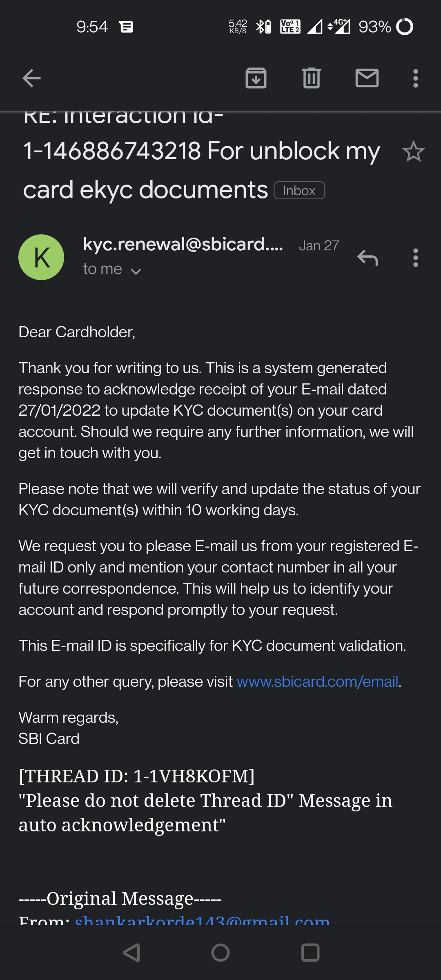The width and height of the screenshot is (441, 980).
Task: Open the sender avatar circle labeled K
Action: pyautogui.click(x=41, y=257)
